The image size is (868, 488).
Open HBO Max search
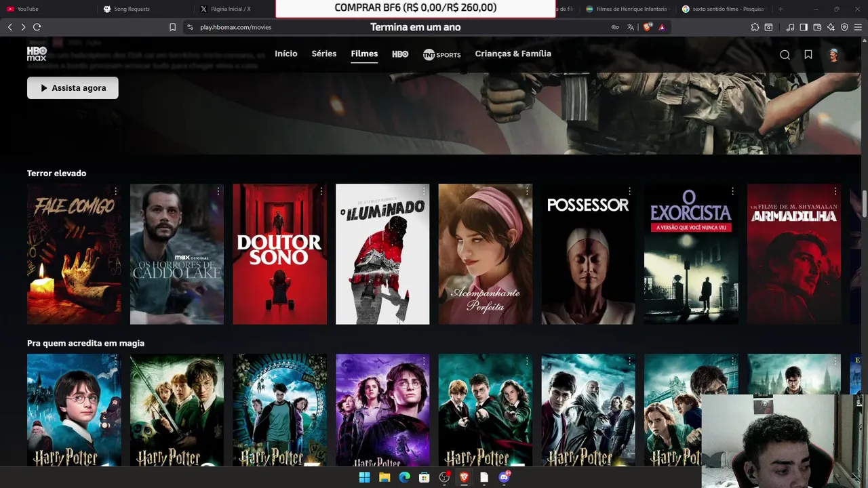(785, 55)
